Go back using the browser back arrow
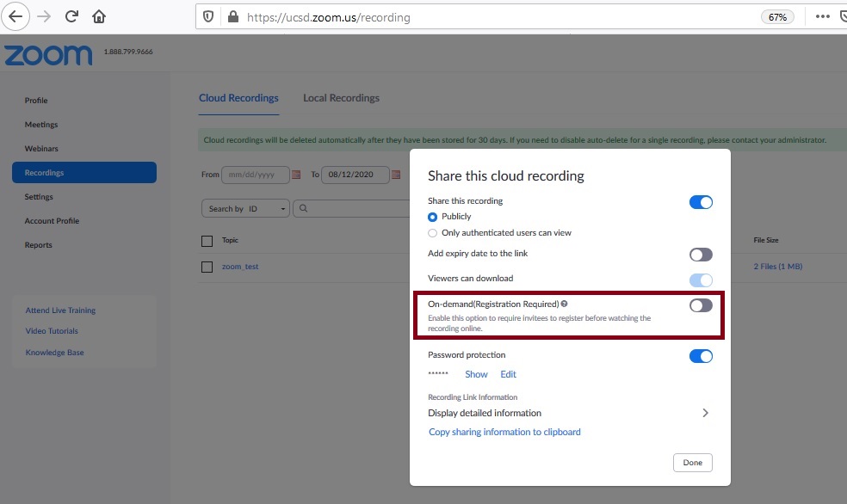 pos(15,16)
